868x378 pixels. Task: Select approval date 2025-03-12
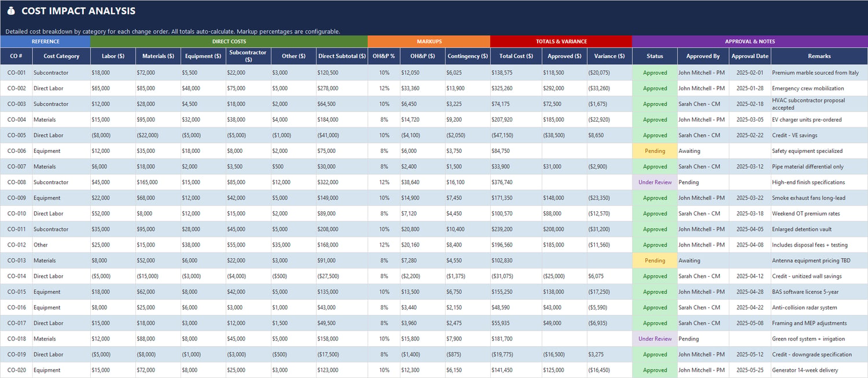[x=750, y=167]
